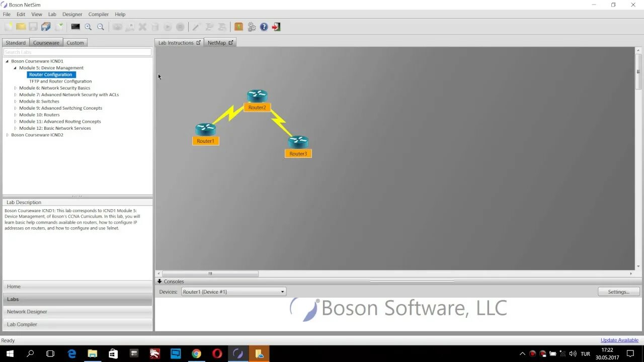Click the horizontal scrollbar thumb under map
Viewport: 644px width, 362px height.
tap(210, 274)
